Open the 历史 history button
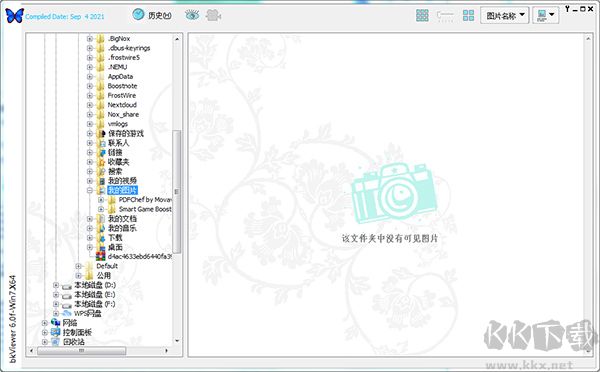Screen dimensions: 600x372 tap(152, 15)
